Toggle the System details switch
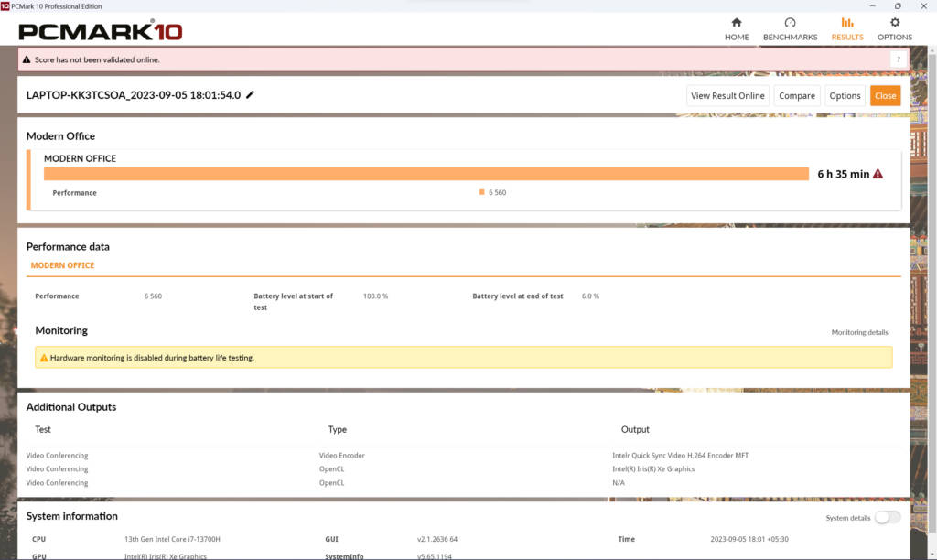Image resolution: width=937 pixels, height=560 pixels. click(x=888, y=518)
